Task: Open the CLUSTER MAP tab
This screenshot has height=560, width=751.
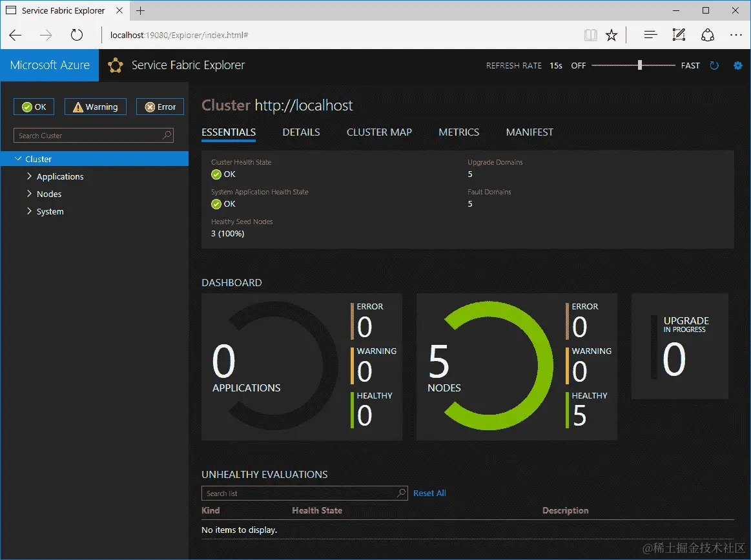Action: [379, 132]
